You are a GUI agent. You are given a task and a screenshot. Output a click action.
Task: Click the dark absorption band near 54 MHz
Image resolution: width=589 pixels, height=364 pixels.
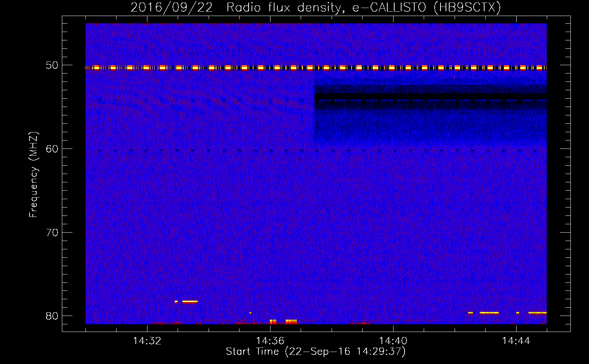[431, 98]
